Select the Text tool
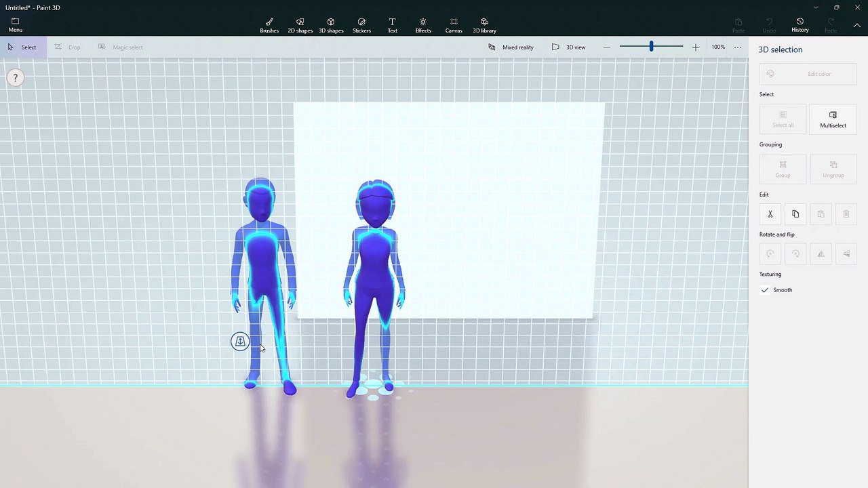 tap(392, 25)
